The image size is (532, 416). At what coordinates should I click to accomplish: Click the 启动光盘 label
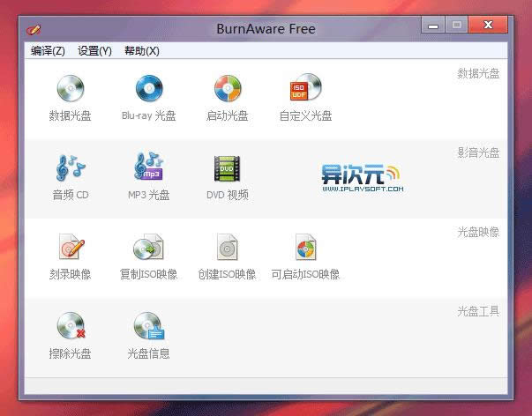(228, 115)
